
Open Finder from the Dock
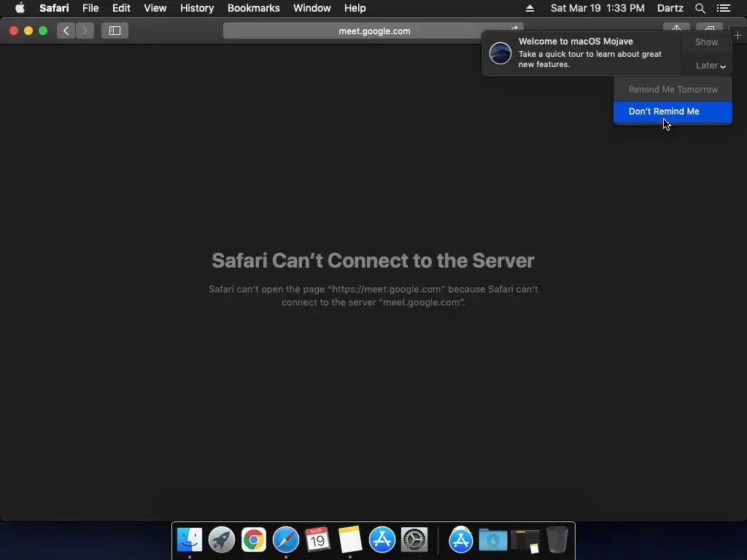(190, 540)
